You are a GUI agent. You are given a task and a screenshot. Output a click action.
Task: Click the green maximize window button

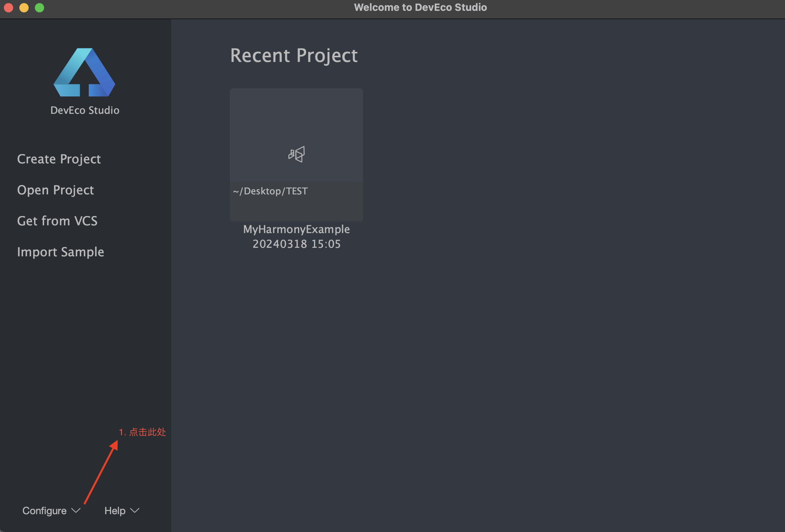tap(39, 7)
